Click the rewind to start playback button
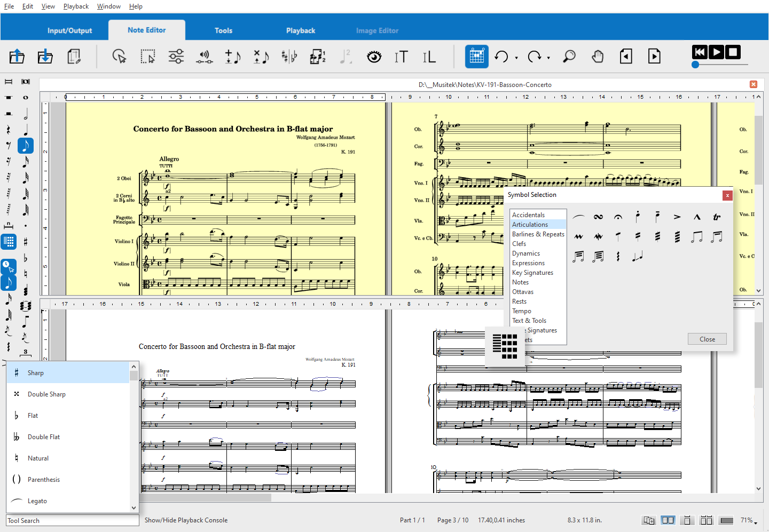 700,52
